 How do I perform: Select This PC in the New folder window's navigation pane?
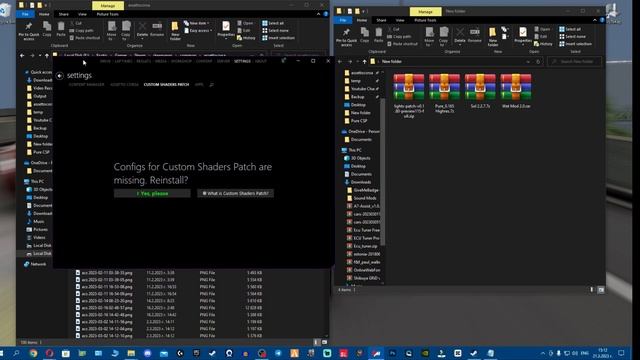click(351, 150)
